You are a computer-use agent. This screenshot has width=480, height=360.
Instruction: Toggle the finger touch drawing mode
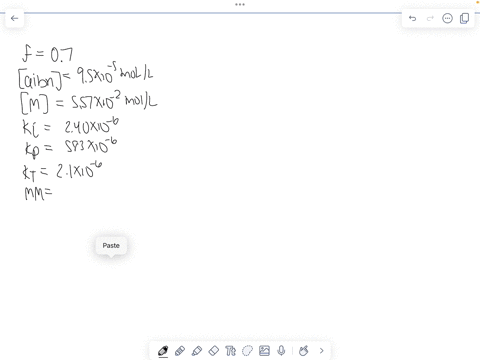click(304, 351)
